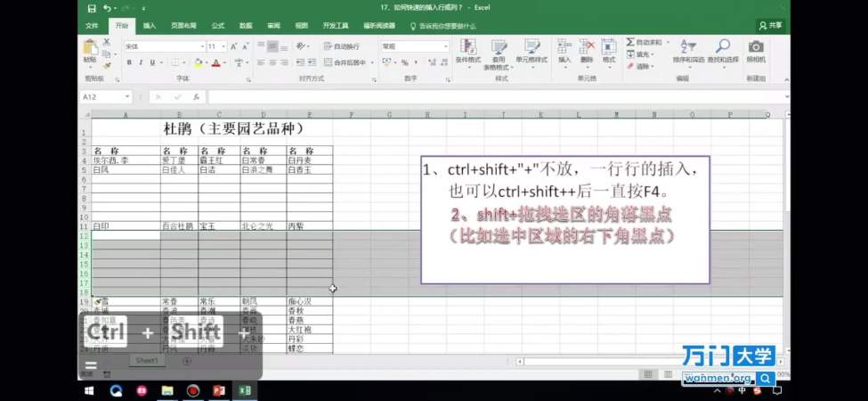Switch to the Formulas (公式) tab
Screen dimensions: 868x401
click(217, 26)
